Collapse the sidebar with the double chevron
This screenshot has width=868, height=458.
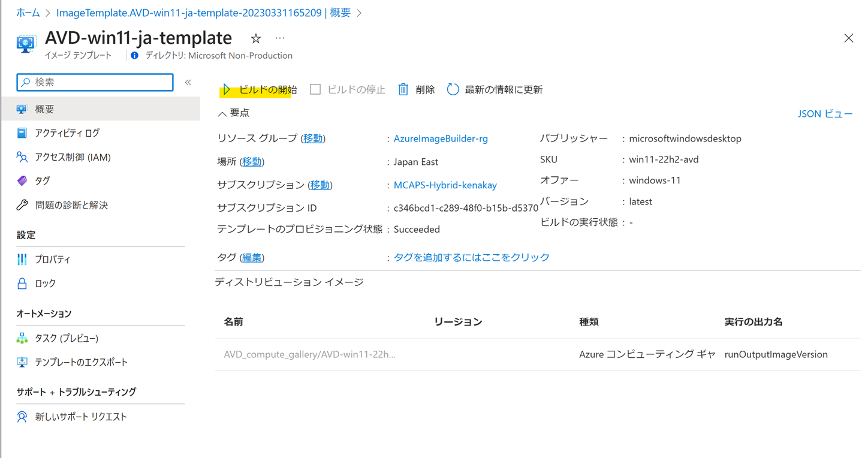tap(188, 82)
